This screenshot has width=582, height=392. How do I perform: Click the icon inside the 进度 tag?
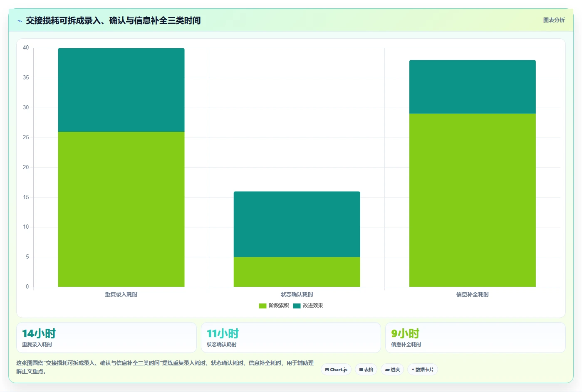(387, 370)
